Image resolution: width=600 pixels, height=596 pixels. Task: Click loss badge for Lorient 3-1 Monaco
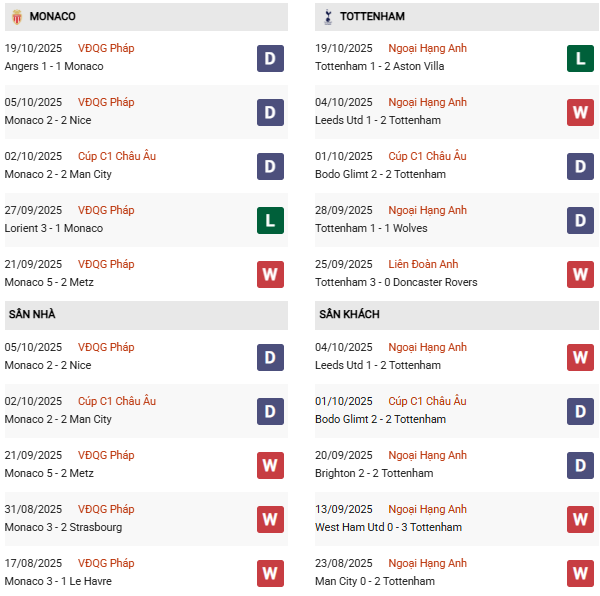pyautogui.click(x=270, y=220)
